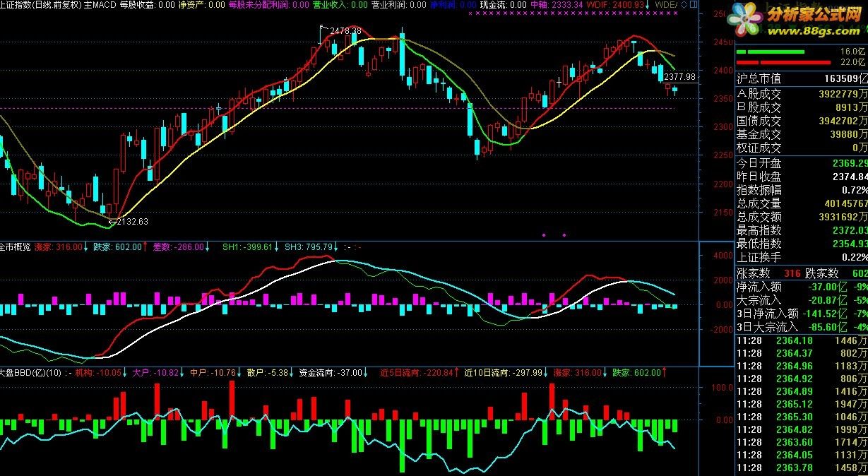Click the 2132.63 low price marker
The width and height of the screenshot is (868, 476).
tap(132, 221)
